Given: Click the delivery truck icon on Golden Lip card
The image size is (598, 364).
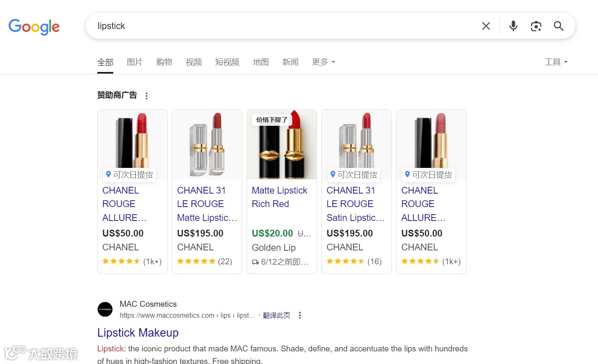Looking at the screenshot, I should (256, 262).
